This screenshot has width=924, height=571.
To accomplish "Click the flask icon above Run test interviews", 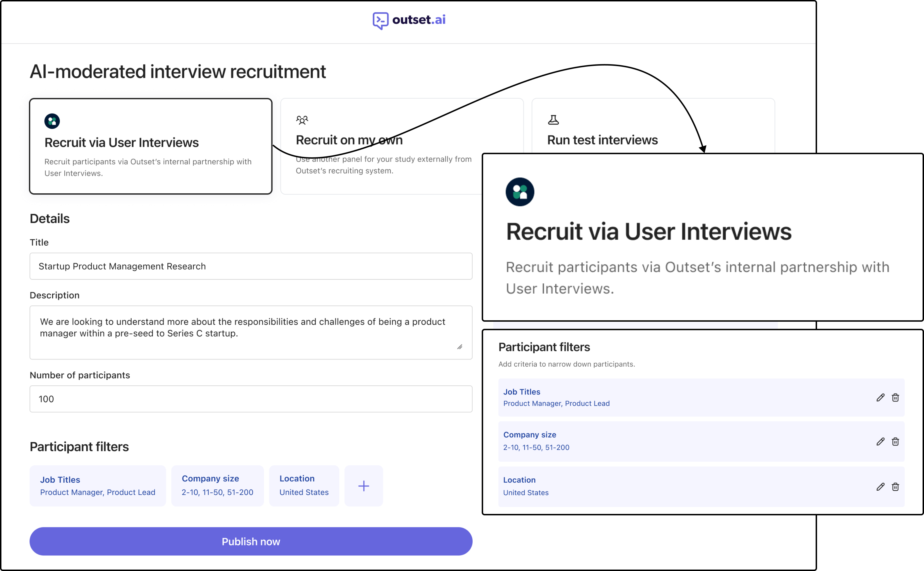I will click(x=553, y=120).
